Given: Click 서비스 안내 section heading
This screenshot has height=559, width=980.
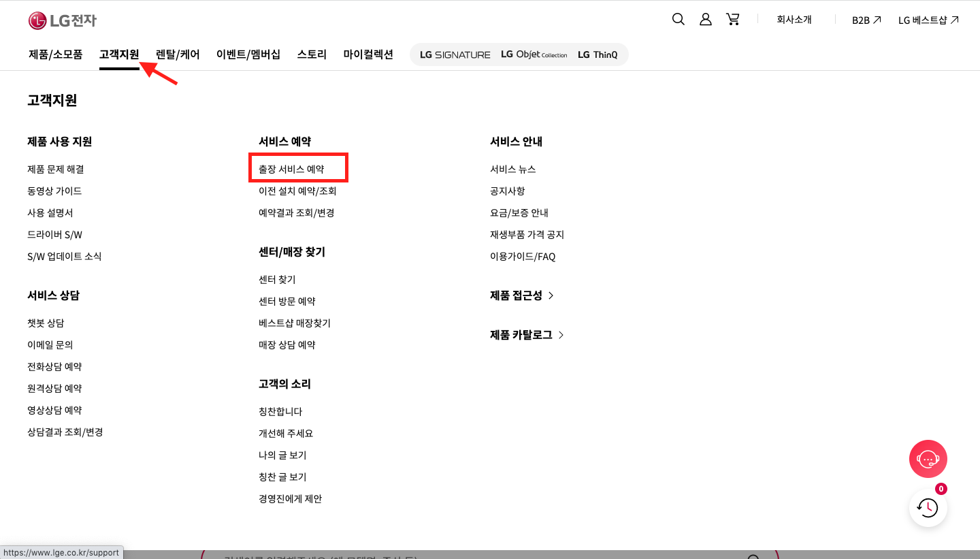Looking at the screenshot, I should coord(517,142).
